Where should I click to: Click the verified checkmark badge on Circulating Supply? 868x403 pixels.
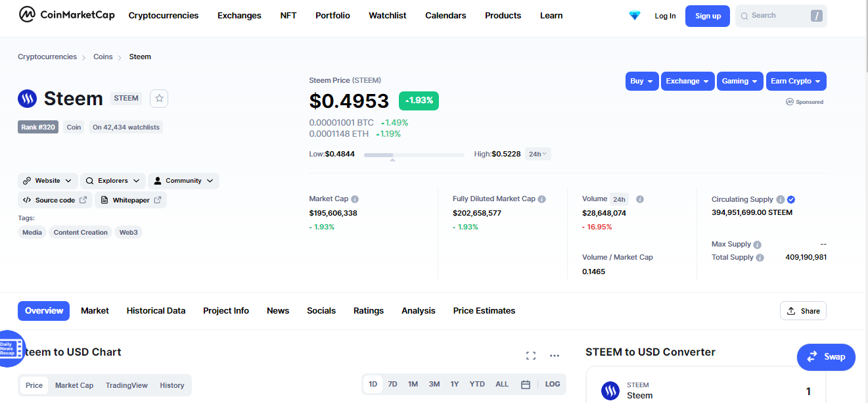[791, 199]
